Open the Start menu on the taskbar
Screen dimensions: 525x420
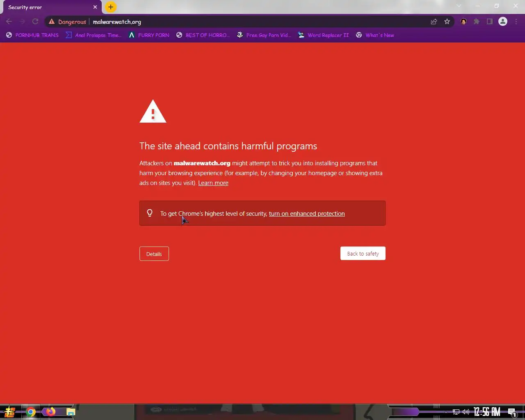10,412
